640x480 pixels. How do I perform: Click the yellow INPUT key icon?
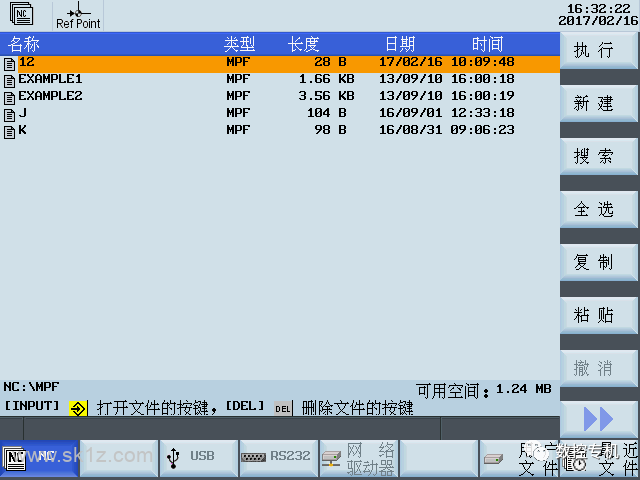[x=78, y=408]
